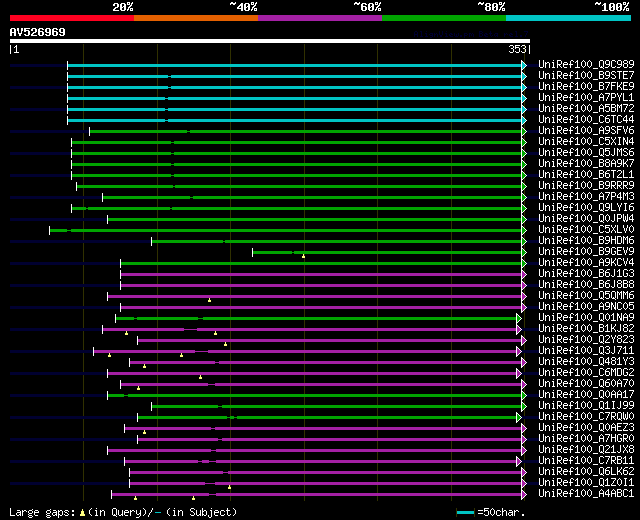640x520 pixels.
Task: Select the UniRef100_Q21JX8 label
Action: (x=586, y=450)
